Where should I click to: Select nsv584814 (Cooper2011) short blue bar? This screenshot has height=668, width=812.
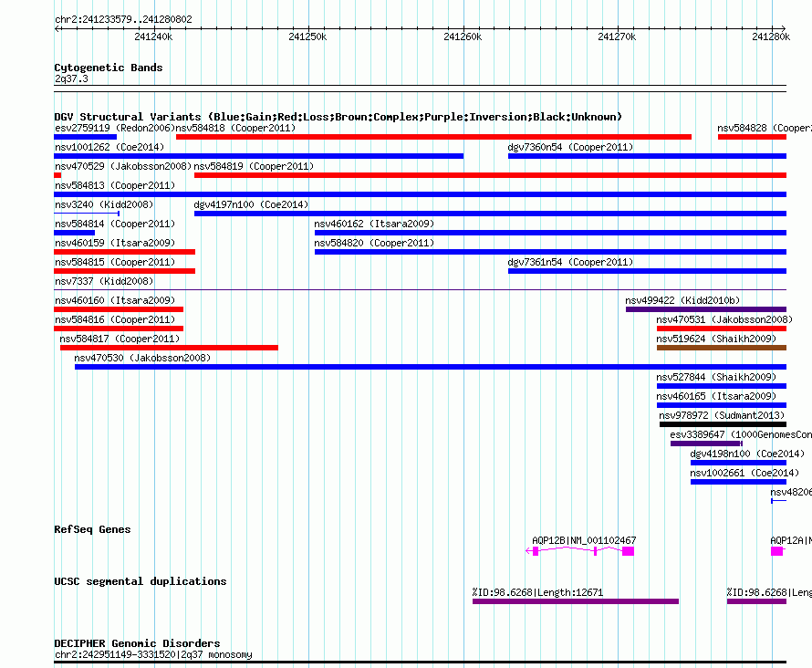(75, 233)
